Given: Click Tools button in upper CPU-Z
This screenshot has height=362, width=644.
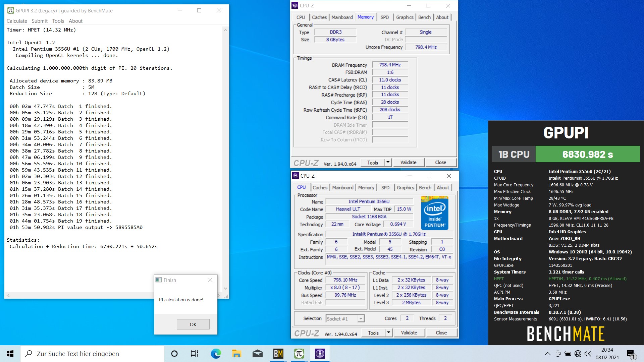Looking at the screenshot, I should 372,163.
